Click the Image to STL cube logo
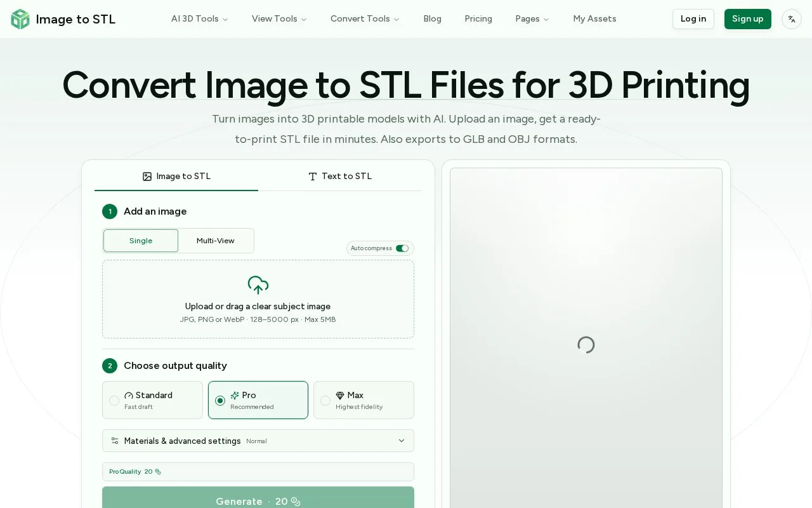This screenshot has height=508, width=812. click(20, 19)
